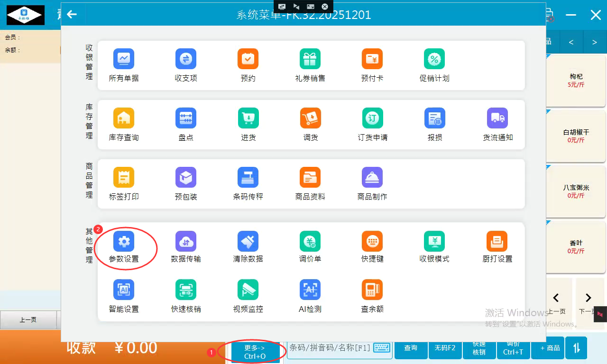Click the barcode/name search input field
607x364 pixels.
point(329,348)
